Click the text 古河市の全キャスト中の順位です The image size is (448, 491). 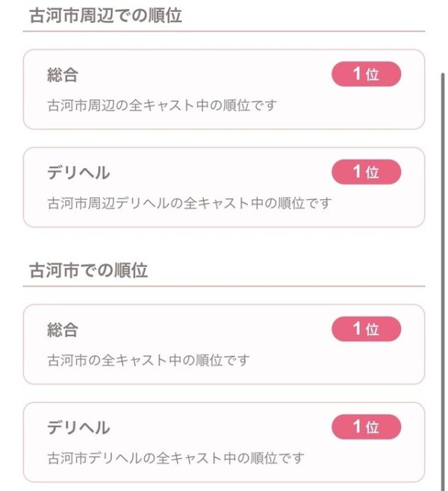149,360
